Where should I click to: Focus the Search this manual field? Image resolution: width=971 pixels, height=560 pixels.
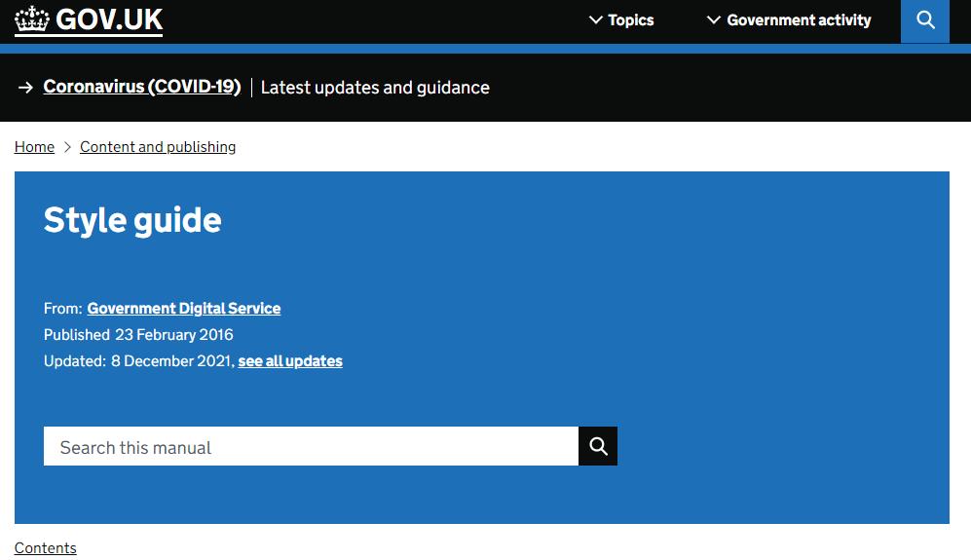tap(311, 447)
